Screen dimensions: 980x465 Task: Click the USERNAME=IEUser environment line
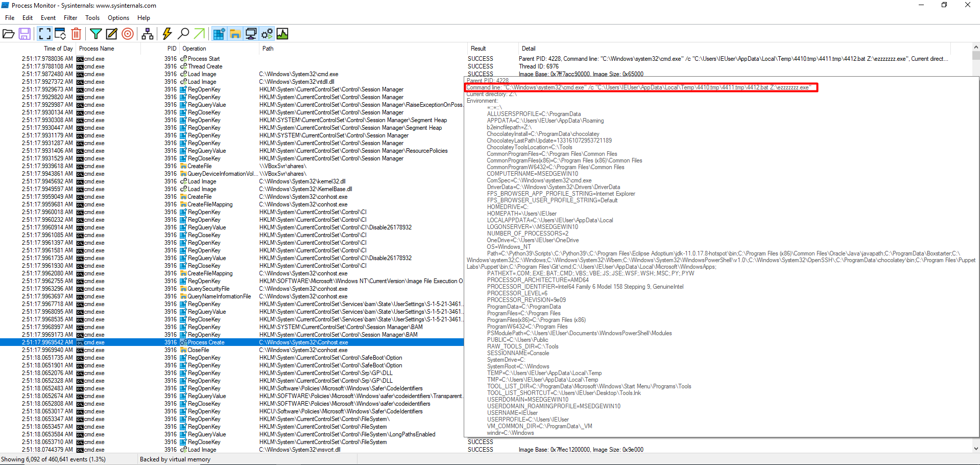point(512,413)
